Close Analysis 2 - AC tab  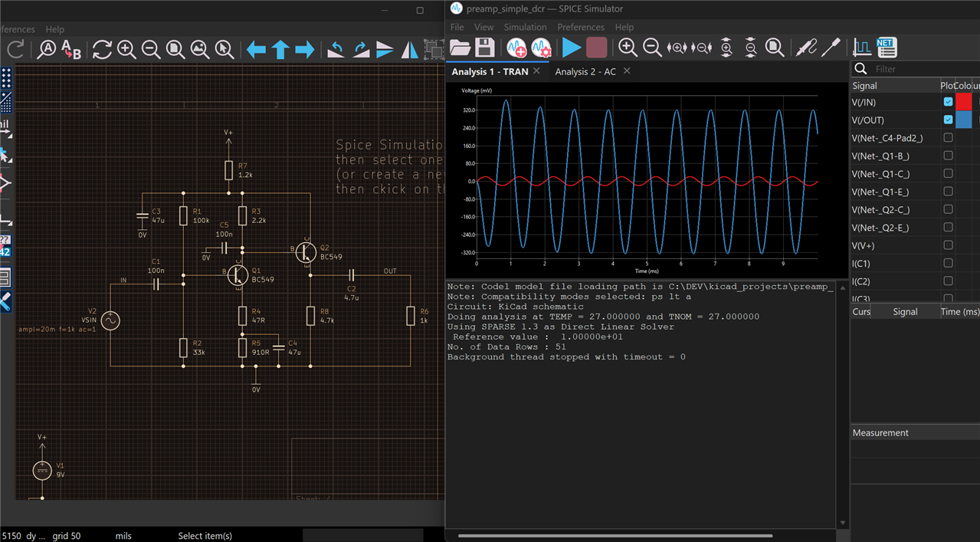627,71
